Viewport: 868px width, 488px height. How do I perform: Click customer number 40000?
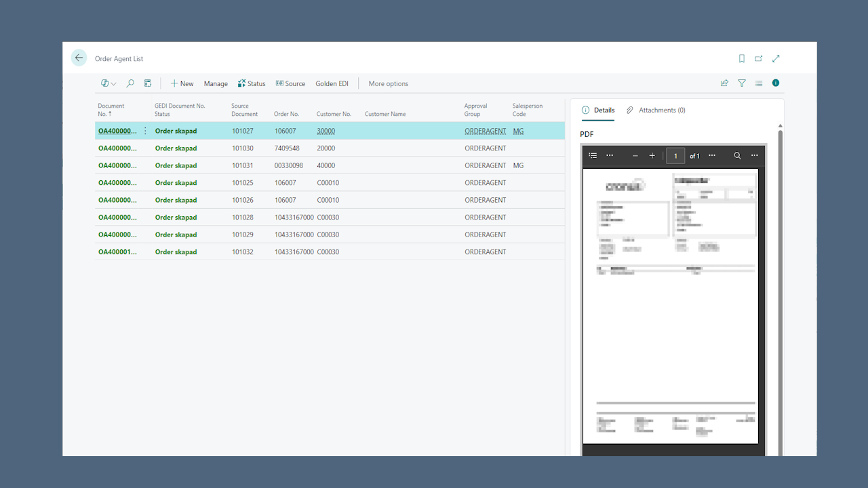pyautogui.click(x=326, y=165)
